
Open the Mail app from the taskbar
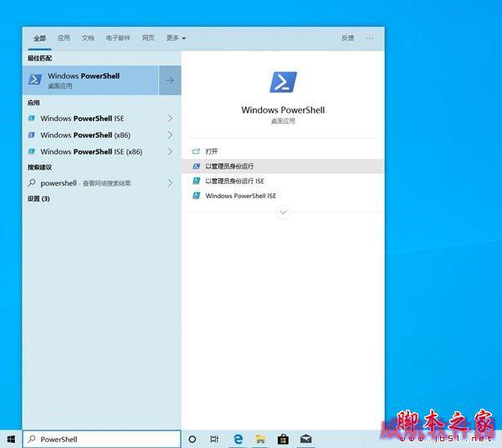tap(305, 439)
